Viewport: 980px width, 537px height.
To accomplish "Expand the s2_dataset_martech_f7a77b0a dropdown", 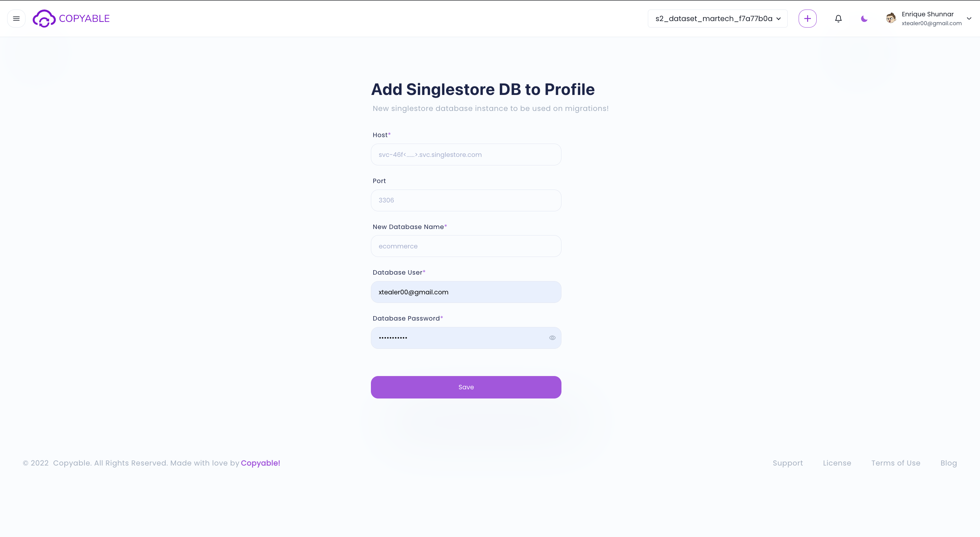I will 718,19.
